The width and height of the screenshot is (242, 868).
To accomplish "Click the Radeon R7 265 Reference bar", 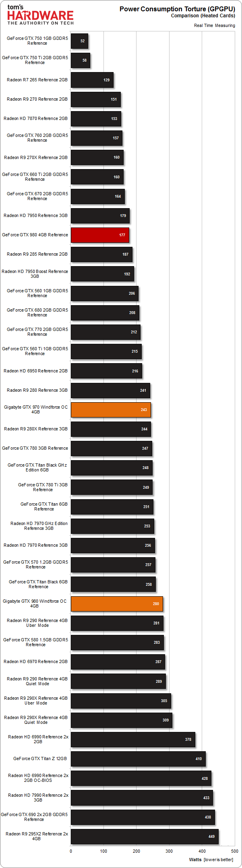I will click(x=92, y=80).
